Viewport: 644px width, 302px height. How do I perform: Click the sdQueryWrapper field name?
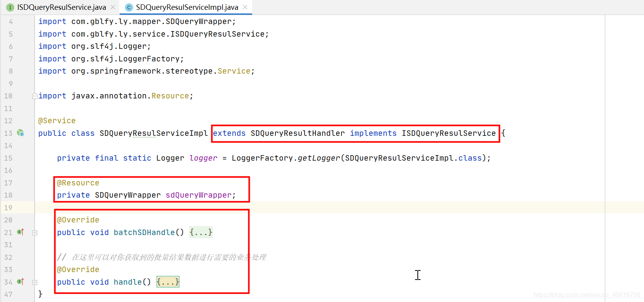(x=198, y=195)
